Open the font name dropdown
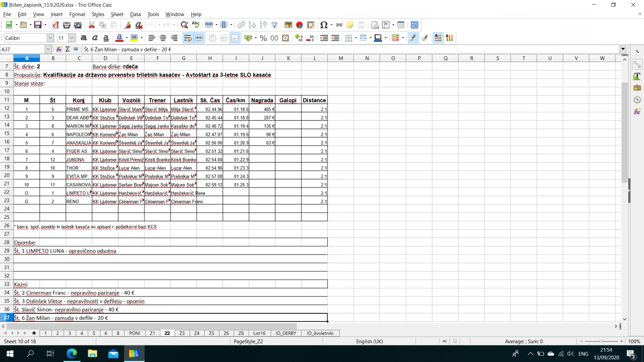Screen dimensions: 644x362 pyautogui.click(x=50, y=38)
